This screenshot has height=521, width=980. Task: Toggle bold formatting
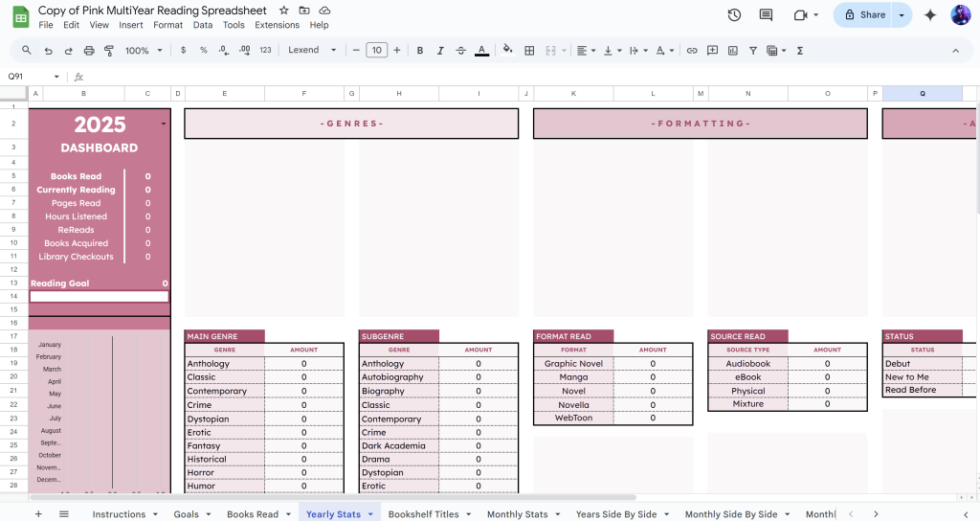click(x=420, y=51)
